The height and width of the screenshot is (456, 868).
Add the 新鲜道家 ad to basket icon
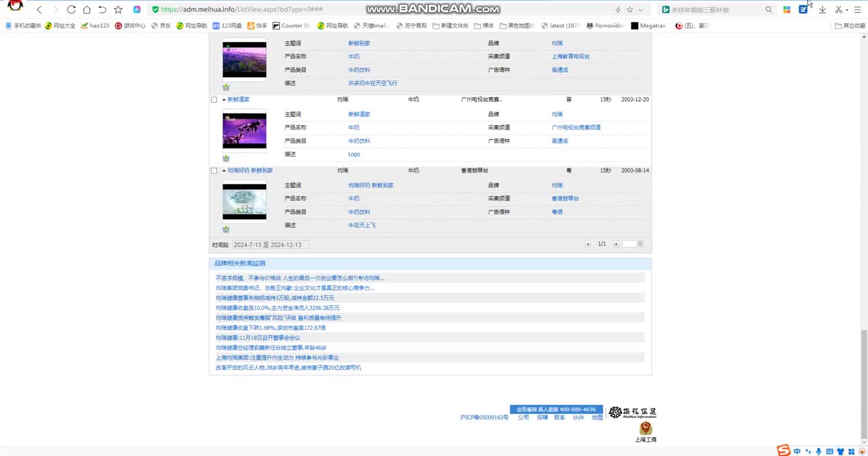(x=226, y=158)
